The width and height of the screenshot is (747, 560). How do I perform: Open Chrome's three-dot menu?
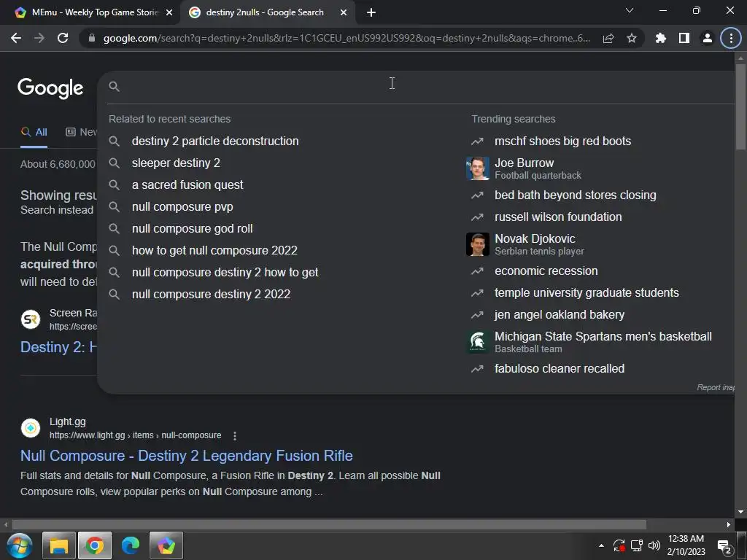click(x=731, y=38)
